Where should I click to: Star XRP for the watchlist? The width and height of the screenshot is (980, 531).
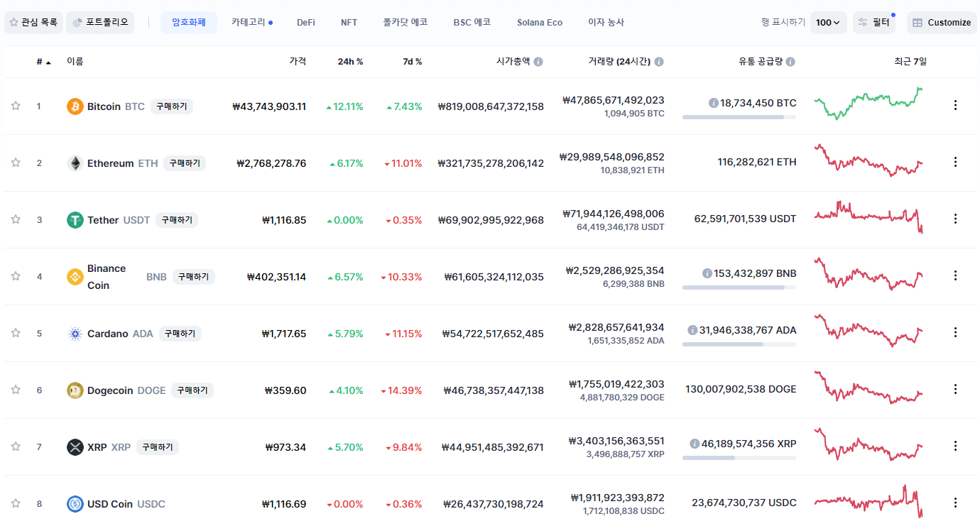[x=16, y=447]
